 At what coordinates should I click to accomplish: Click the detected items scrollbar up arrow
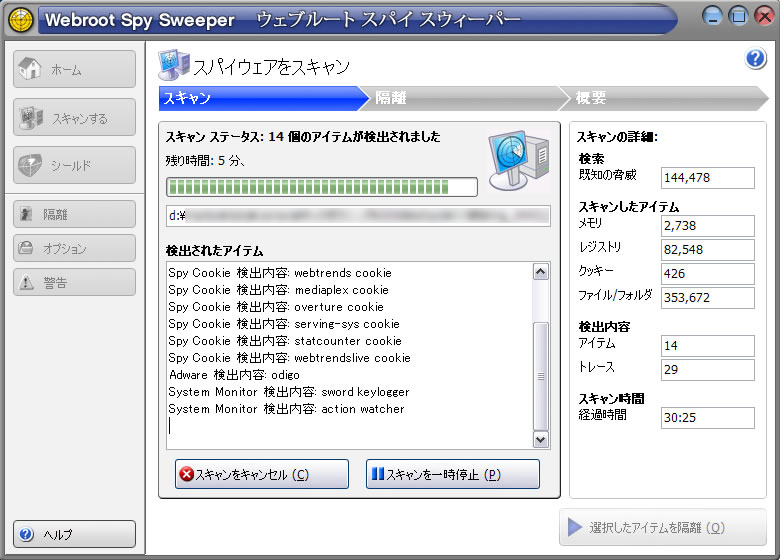(541, 272)
